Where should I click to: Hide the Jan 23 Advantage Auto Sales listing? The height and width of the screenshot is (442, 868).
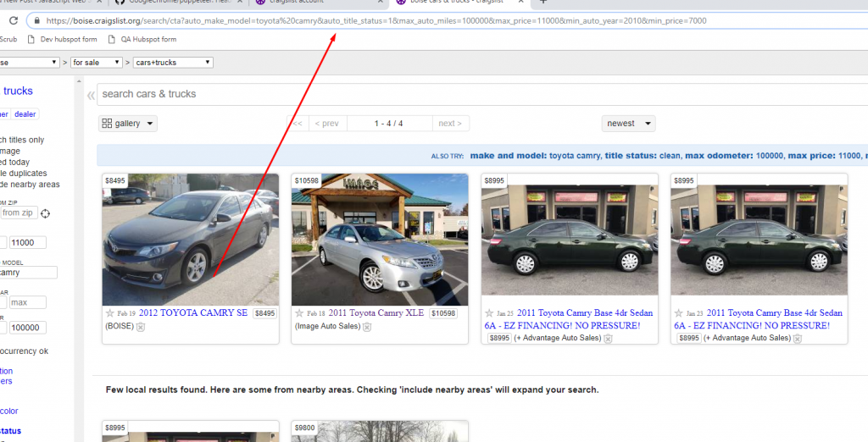797,338
